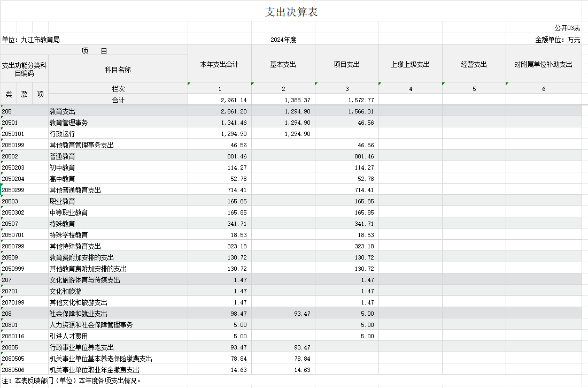Click the 基本支出 column header

[x=283, y=64]
